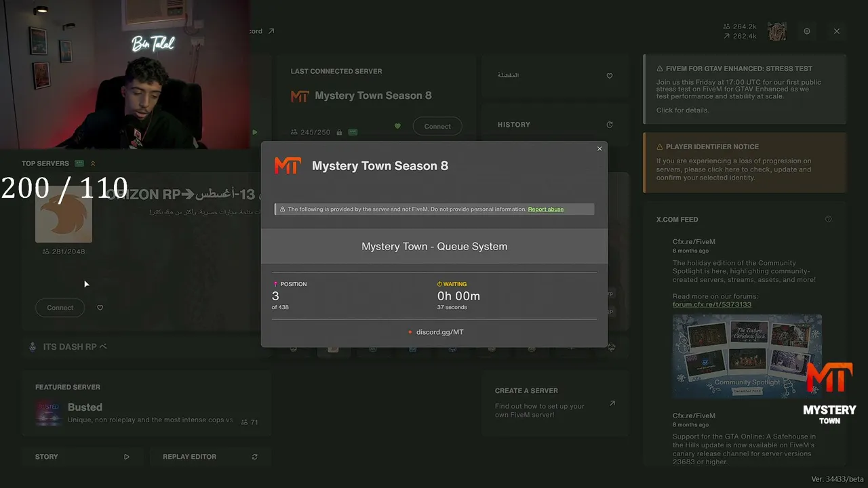Click the version label 34433/beta
Screen dimensions: 868x488
tap(837, 479)
